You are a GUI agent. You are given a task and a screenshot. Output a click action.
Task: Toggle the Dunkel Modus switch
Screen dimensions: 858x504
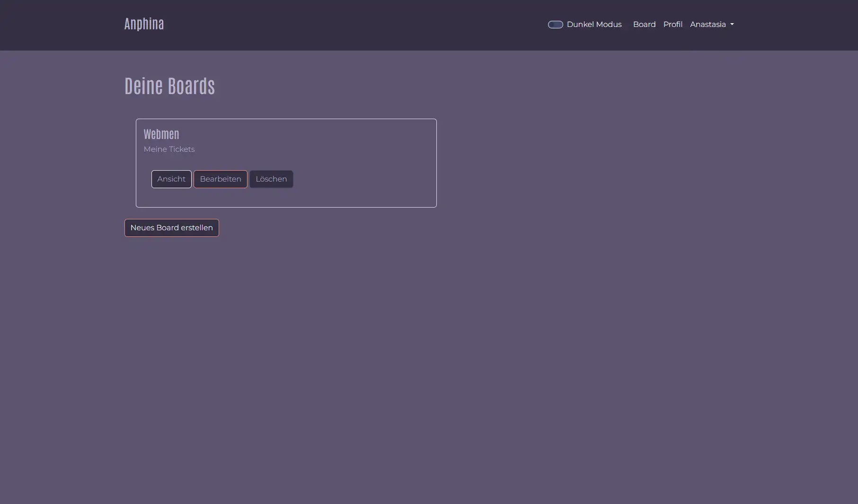pyautogui.click(x=555, y=25)
